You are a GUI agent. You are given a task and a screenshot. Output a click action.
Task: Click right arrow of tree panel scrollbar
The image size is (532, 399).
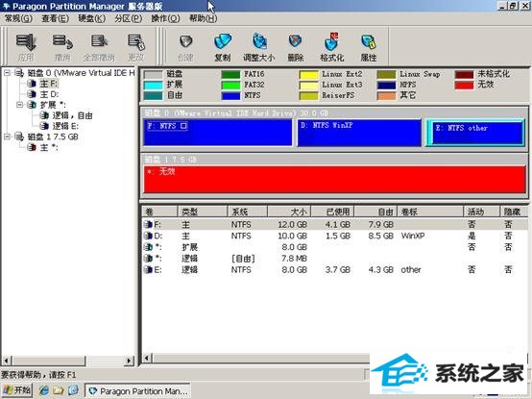(x=129, y=361)
